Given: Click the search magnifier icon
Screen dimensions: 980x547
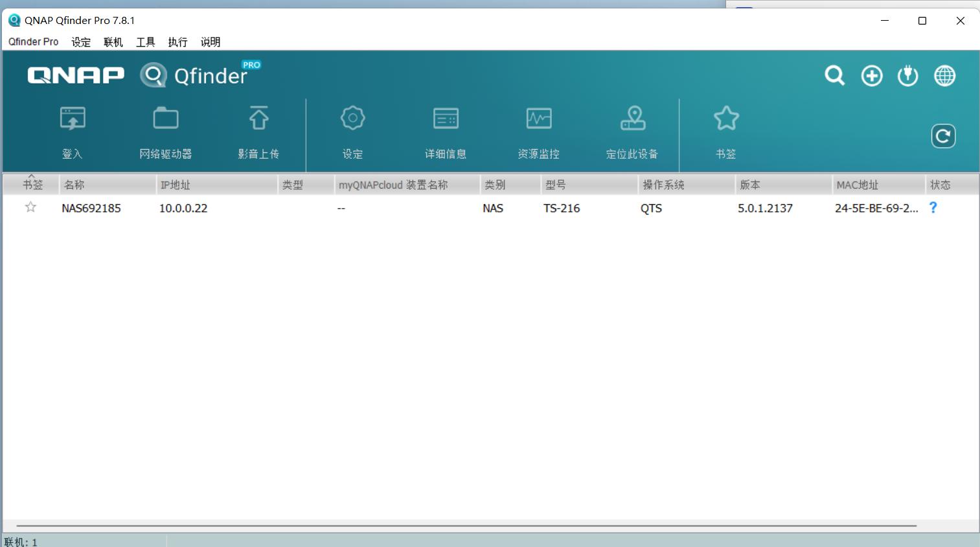Looking at the screenshot, I should pos(834,75).
